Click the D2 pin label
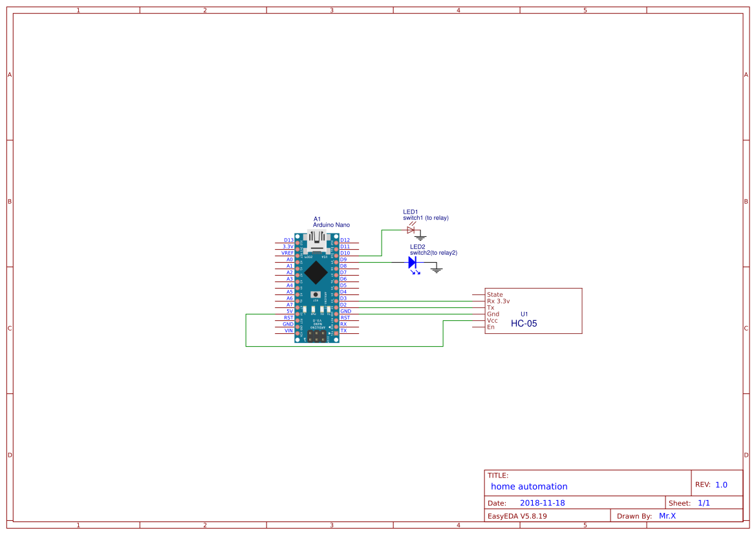The width and height of the screenshot is (756, 535). [x=343, y=305]
